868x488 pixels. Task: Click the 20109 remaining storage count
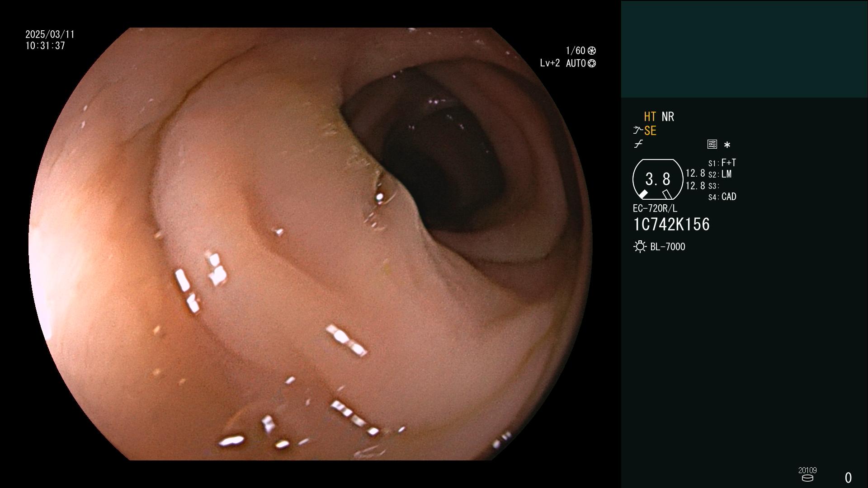pos(807,470)
